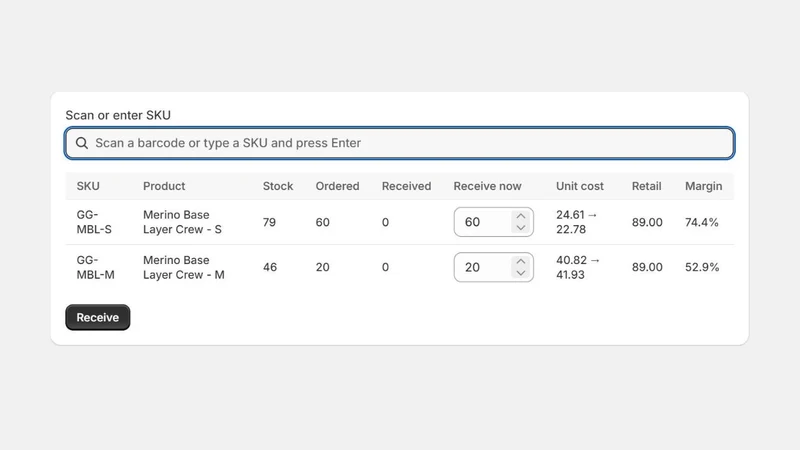Image resolution: width=800 pixels, height=450 pixels.
Task: Click received value 0 for GG-MBL-M
Action: [385, 267]
